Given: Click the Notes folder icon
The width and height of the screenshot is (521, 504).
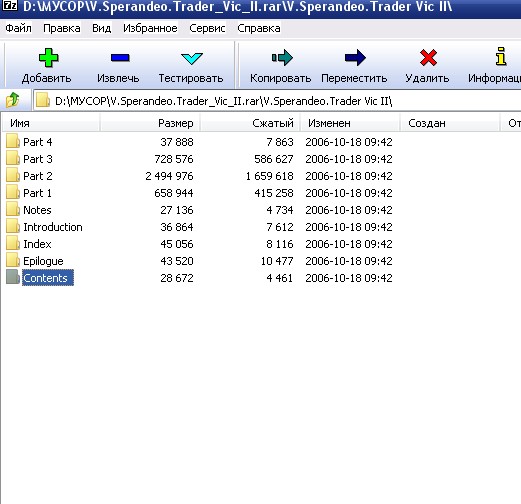Looking at the screenshot, I should tap(13, 209).
